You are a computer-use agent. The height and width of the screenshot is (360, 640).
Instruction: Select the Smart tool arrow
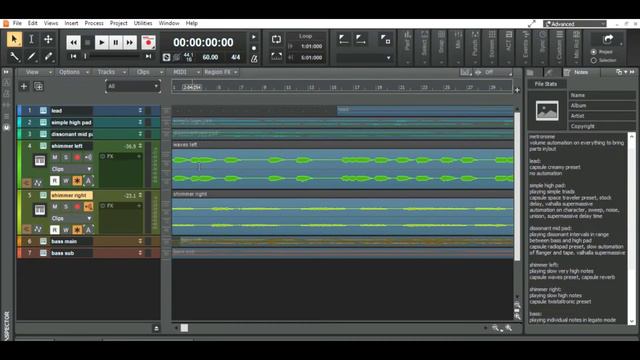pyautogui.click(x=14, y=40)
